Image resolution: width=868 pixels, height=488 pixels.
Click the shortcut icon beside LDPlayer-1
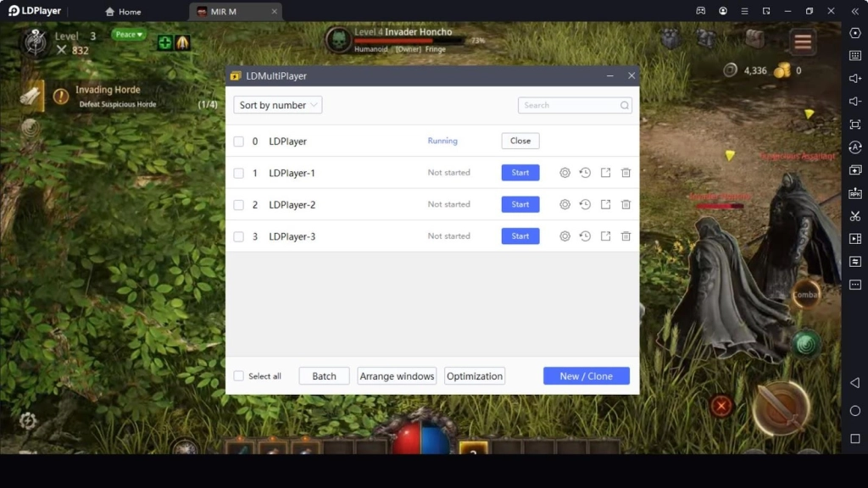point(605,172)
